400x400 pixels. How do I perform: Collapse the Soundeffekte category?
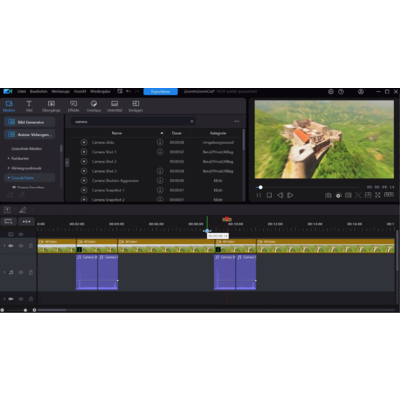click(9, 178)
